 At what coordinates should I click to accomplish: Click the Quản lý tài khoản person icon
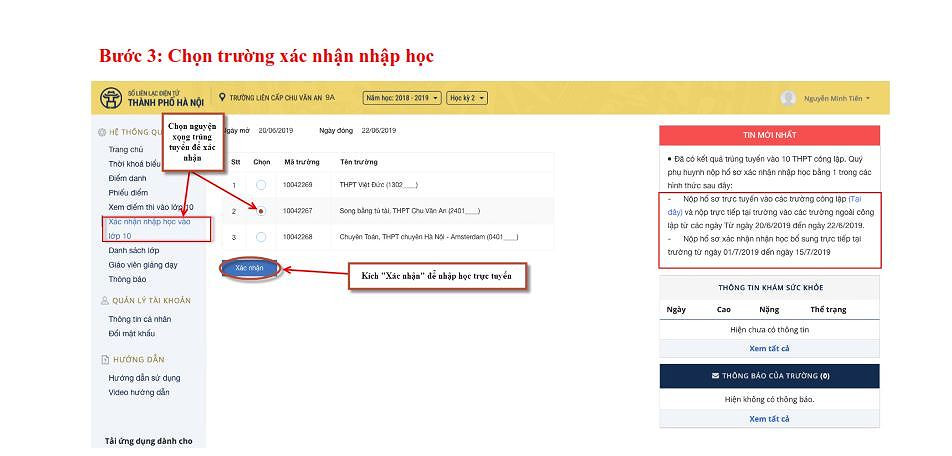point(104,301)
